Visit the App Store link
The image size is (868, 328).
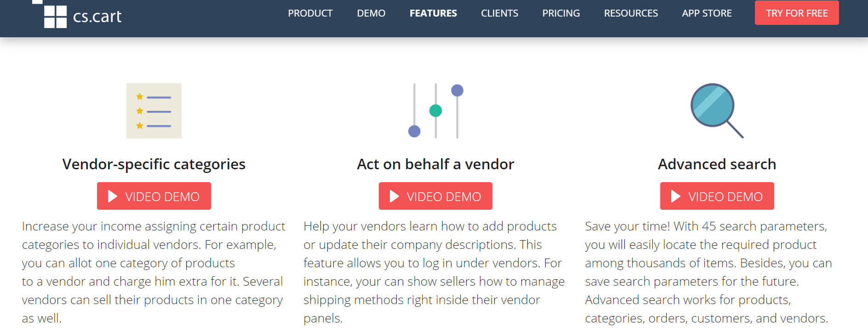tap(707, 13)
